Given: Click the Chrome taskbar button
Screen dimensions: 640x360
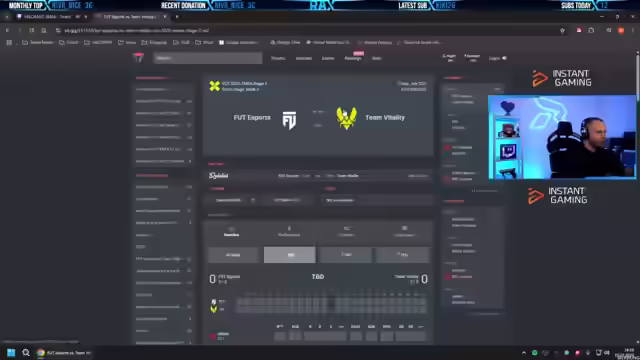Looking at the screenshot, I should click(x=64, y=353).
